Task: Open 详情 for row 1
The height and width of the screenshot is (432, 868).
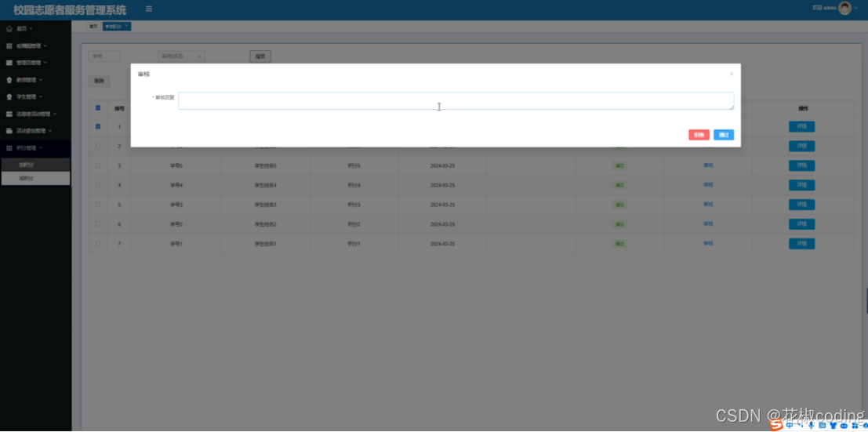Action: tap(801, 126)
